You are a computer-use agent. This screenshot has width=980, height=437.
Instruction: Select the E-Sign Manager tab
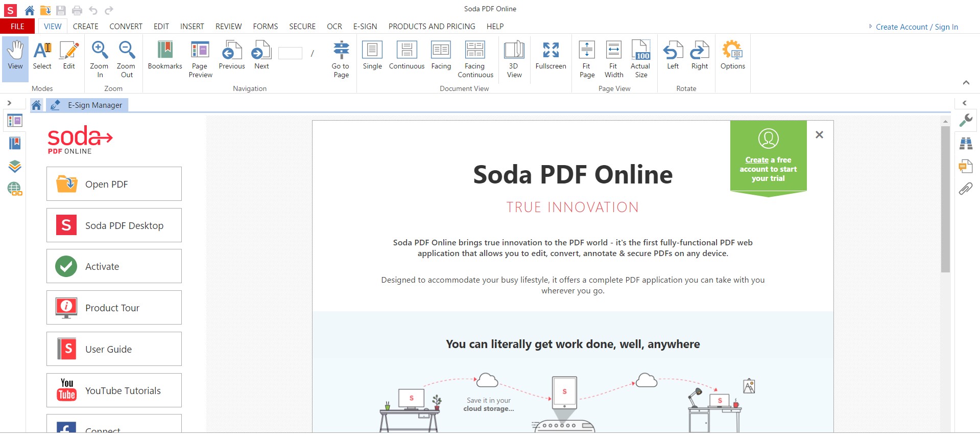(87, 105)
